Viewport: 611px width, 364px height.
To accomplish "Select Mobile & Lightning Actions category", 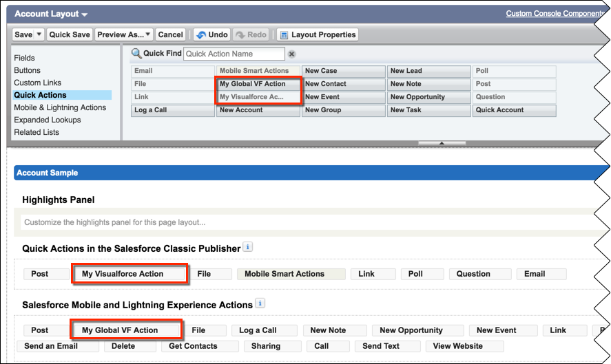I will (60, 107).
